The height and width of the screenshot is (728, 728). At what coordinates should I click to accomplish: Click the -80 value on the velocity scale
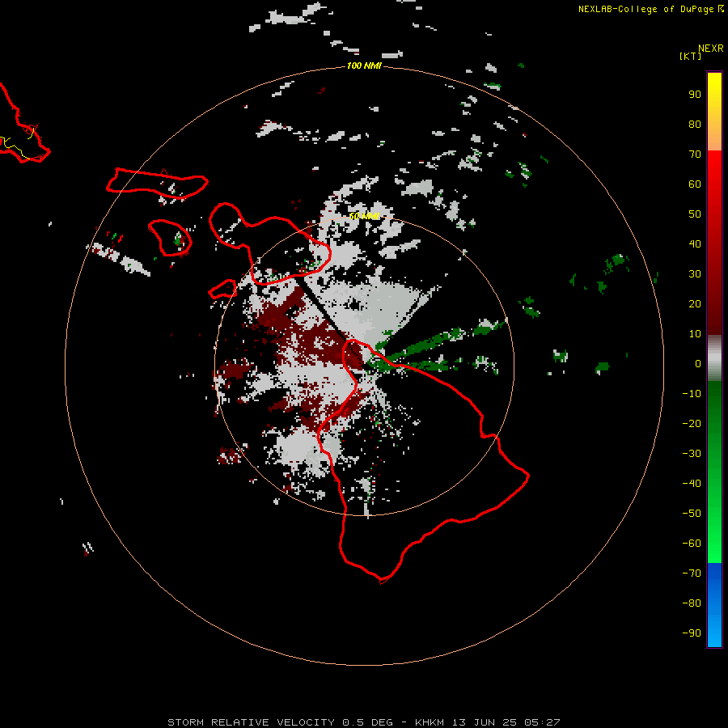coord(692,603)
